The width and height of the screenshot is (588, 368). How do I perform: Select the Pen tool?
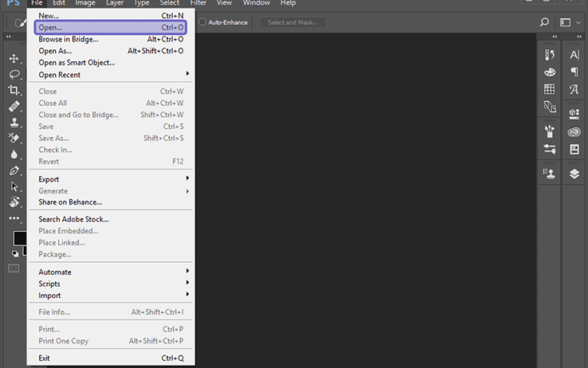coord(14,171)
